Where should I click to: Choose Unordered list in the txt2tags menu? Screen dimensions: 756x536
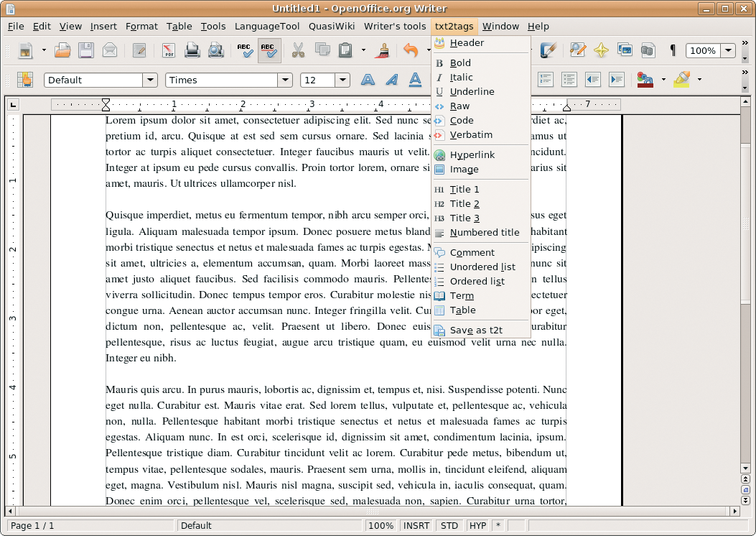click(481, 267)
